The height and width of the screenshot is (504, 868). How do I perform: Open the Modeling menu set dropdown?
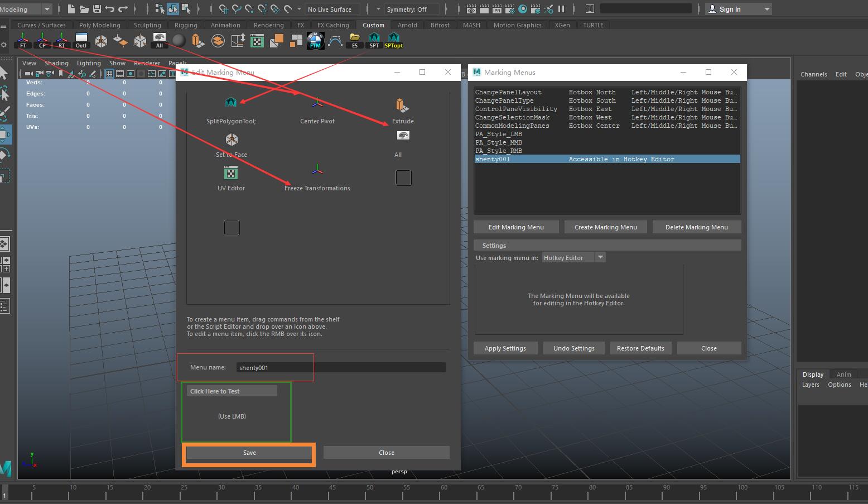coord(26,9)
